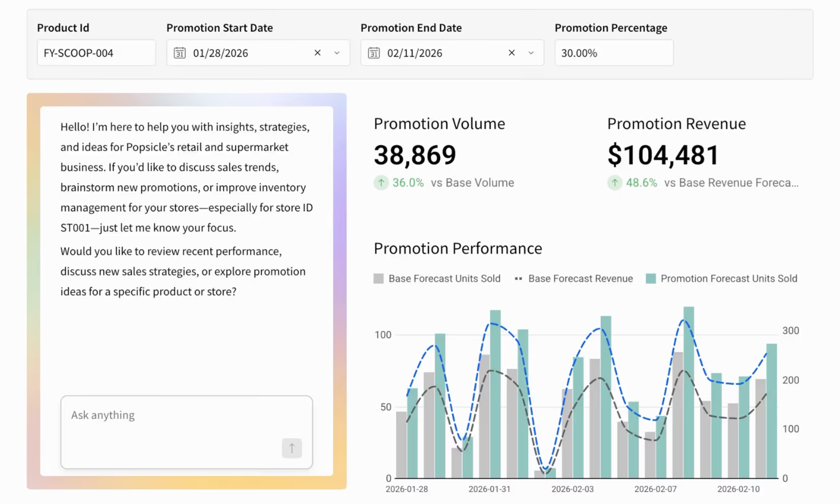Expand the Promotion Start Date dropdown chevron
This screenshot has width=840, height=504.
tap(337, 53)
